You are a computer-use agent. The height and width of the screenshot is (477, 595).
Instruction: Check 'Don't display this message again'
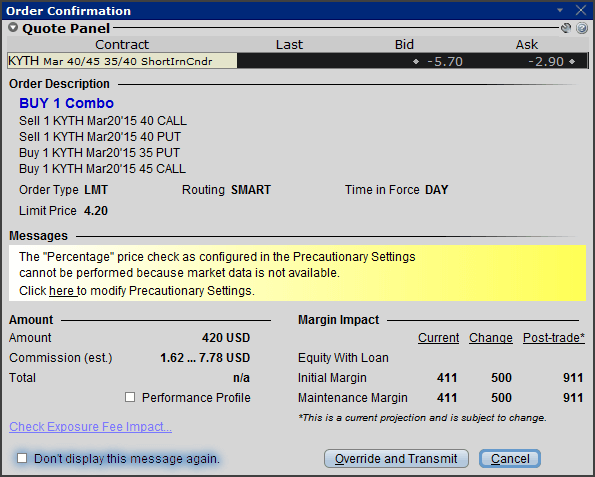(x=22, y=458)
